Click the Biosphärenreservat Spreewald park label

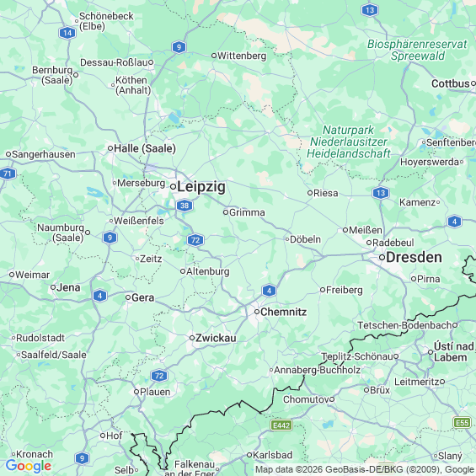pos(417,50)
